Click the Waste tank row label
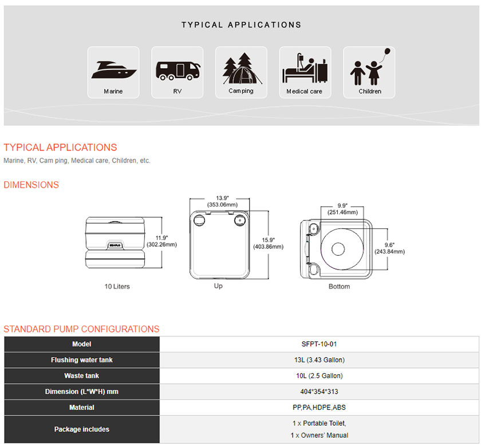Viewport: 481px width, 448px height. pos(82,376)
